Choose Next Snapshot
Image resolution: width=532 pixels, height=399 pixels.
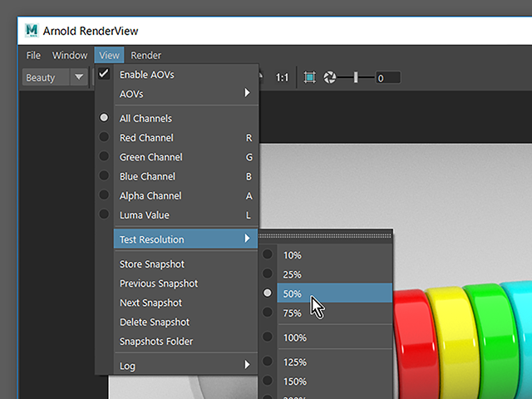[x=186, y=303]
